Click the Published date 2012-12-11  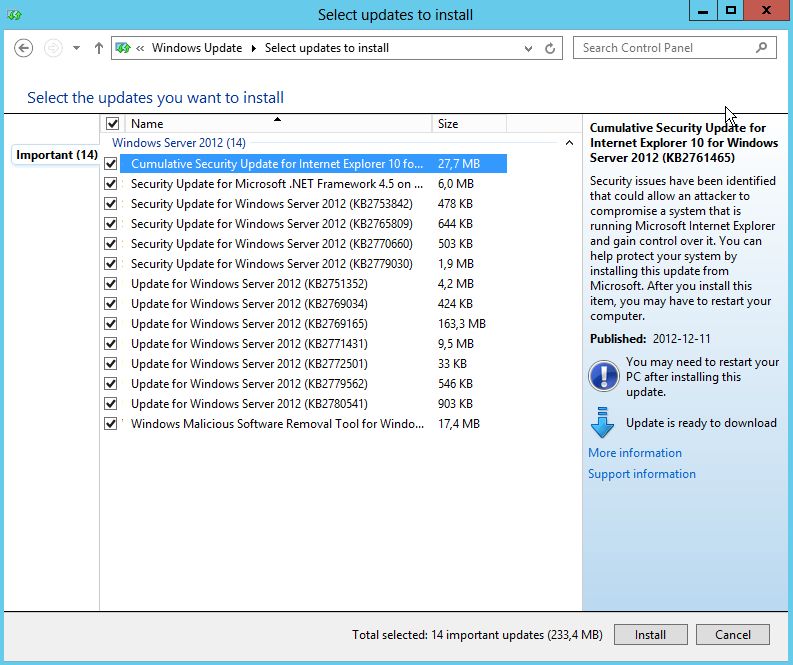click(681, 338)
